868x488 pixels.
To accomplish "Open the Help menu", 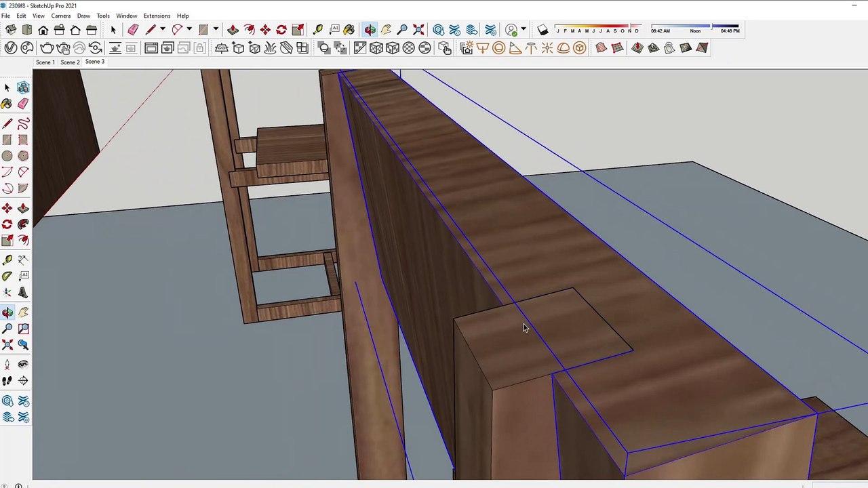I will click(183, 16).
